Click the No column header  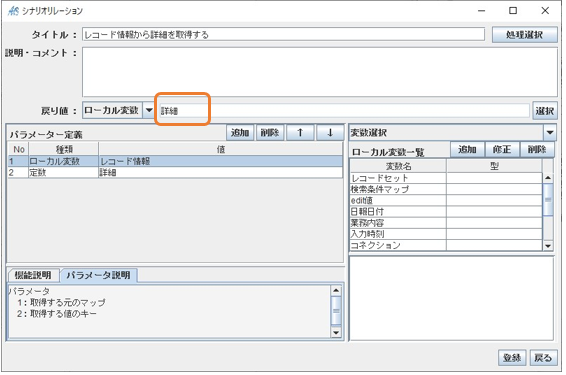tap(18, 149)
